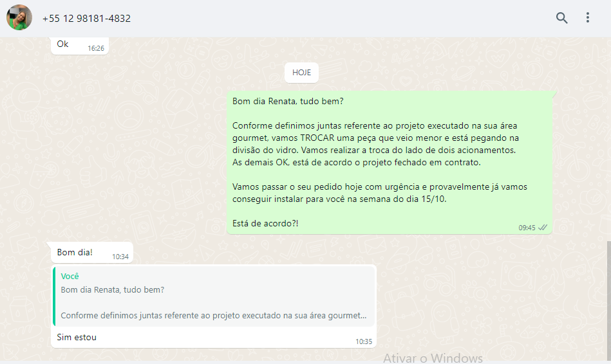This screenshot has width=611, height=364.
Task: Open the contact's profile photo
Action: [19, 18]
